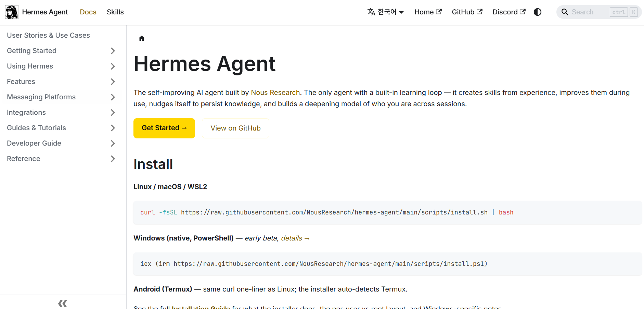The height and width of the screenshot is (309, 644).
Task: Select Features in sidebar
Action: click(x=21, y=82)
